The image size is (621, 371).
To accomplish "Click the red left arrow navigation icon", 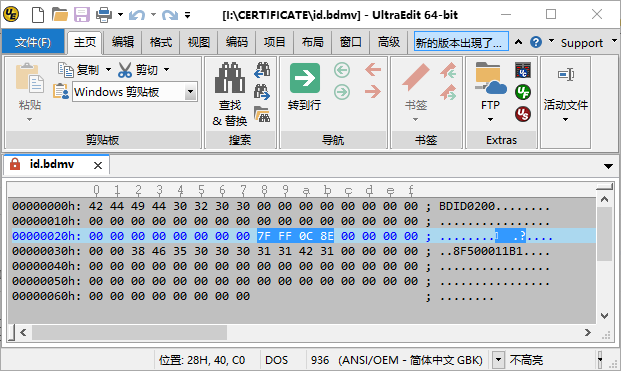I will click(x=373, y=70).
